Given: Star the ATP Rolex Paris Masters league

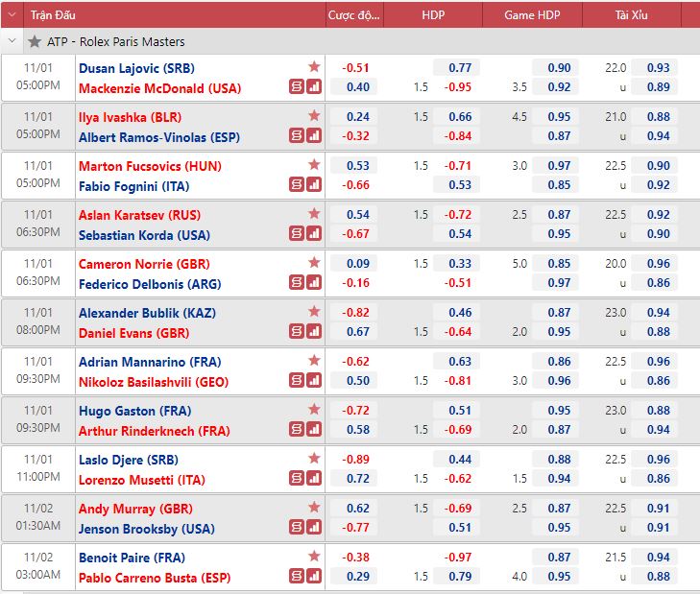Looking at the screenshot, I should [35, 41].
